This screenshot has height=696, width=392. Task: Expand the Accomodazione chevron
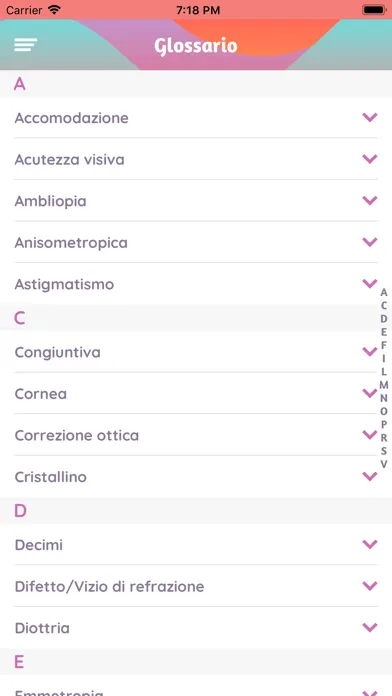tap(369, 117)
